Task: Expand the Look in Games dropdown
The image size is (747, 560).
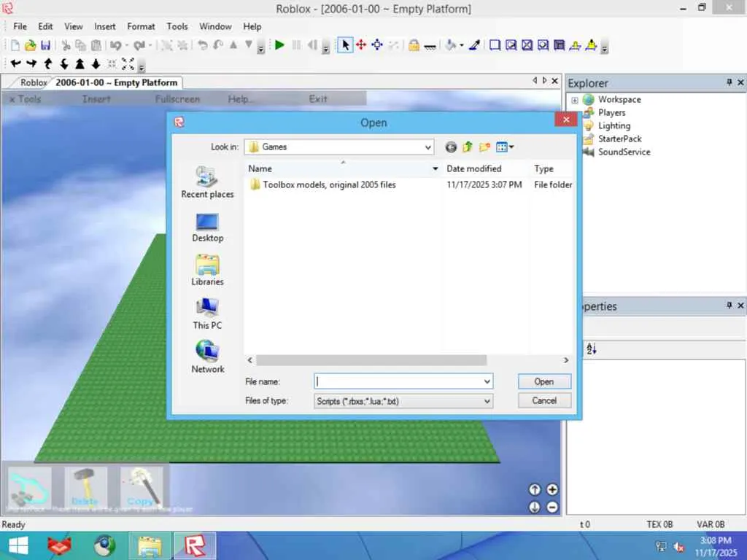Action: click(x=427, y=147)
